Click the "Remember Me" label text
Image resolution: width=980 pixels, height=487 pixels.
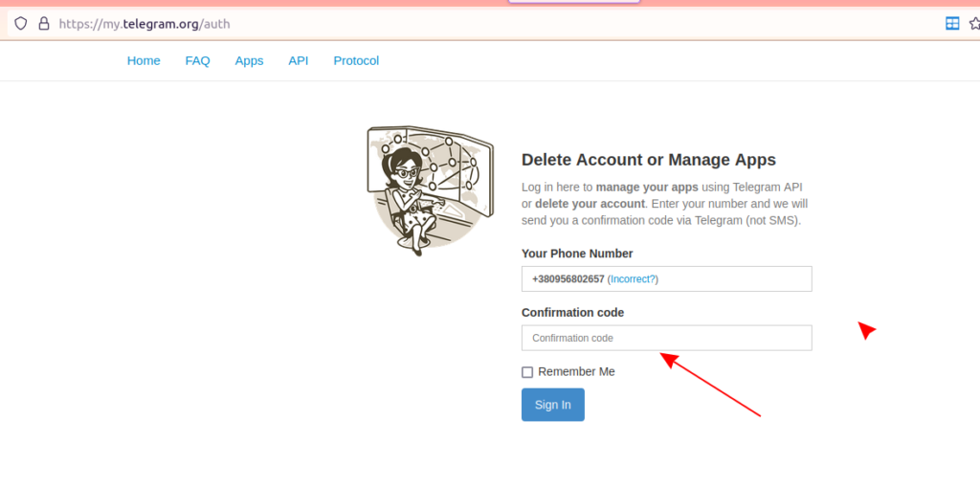(x=576, y=371)
